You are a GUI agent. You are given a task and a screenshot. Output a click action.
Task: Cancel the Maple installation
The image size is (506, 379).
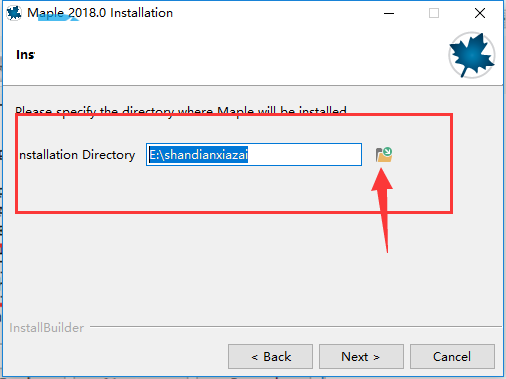(x=452, y=357)
